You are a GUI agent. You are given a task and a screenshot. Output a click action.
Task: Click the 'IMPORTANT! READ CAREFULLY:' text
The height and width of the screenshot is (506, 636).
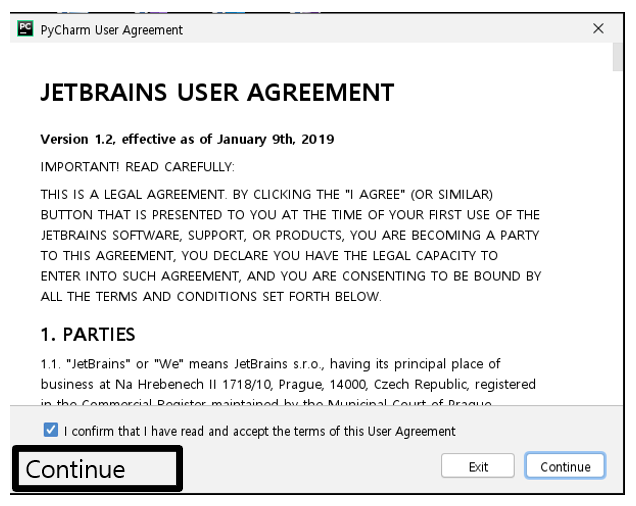pos(138,167)
